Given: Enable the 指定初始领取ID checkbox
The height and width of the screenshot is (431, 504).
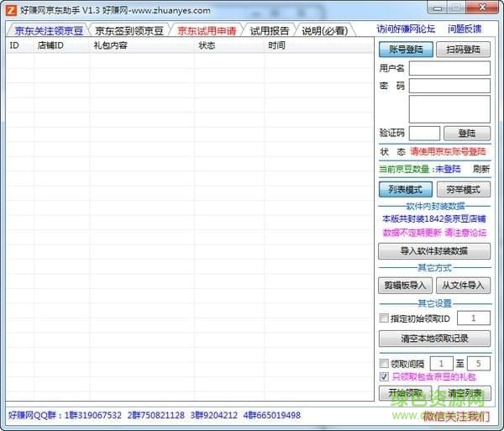Looking at the screenshot, I should 384,318.
